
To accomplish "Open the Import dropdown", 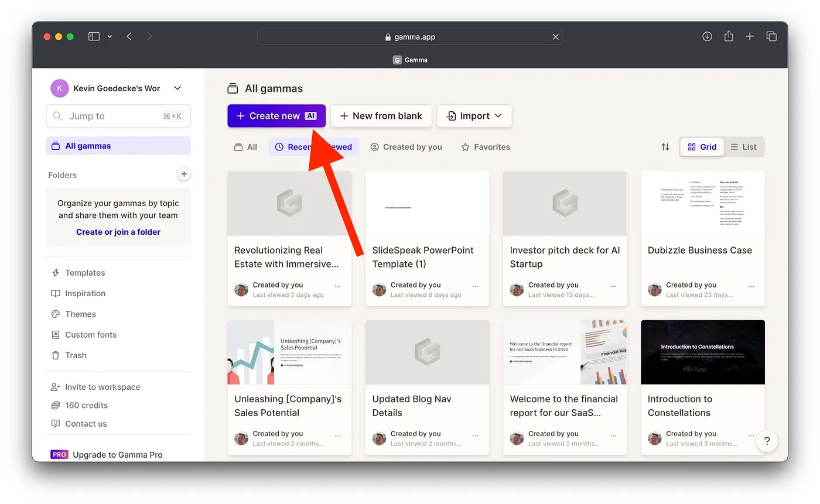I will [x=474, y=116].
